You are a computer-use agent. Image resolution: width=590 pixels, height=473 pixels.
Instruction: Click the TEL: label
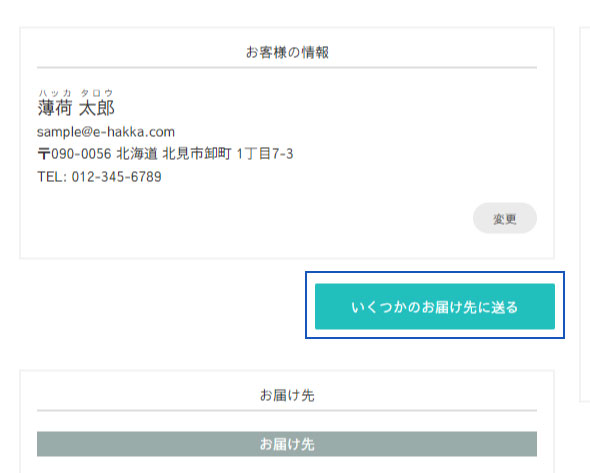click(x=52, y=176)
